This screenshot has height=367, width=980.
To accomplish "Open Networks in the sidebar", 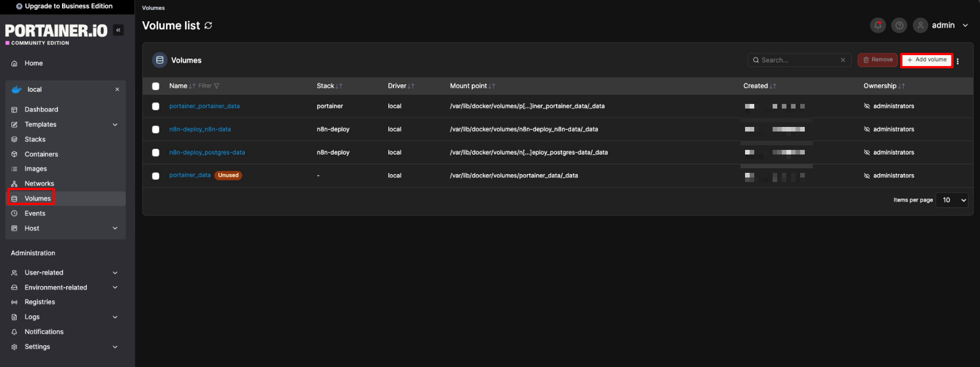I will point(65,184).
